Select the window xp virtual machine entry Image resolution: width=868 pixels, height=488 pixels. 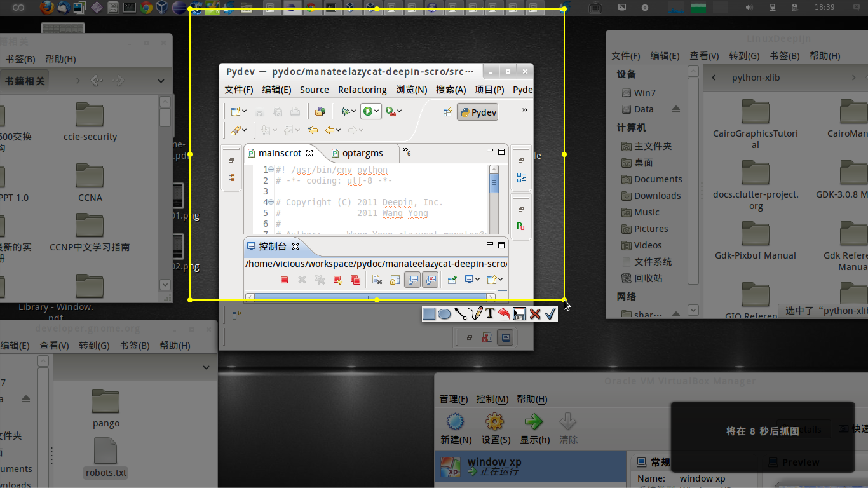point(531,467)
